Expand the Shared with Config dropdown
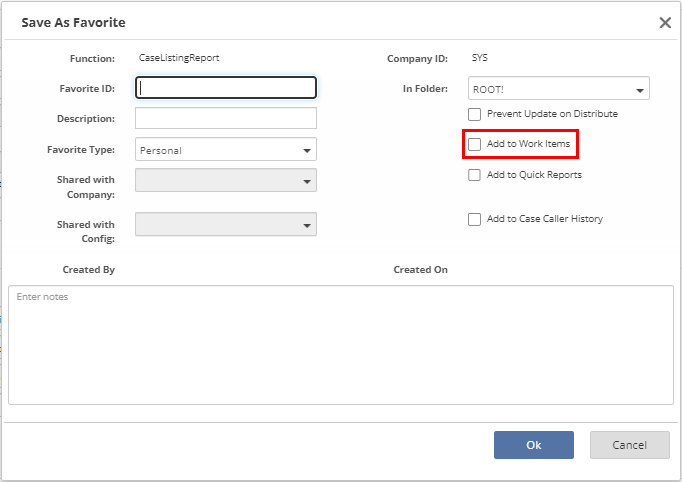 [x=226, y=225]
